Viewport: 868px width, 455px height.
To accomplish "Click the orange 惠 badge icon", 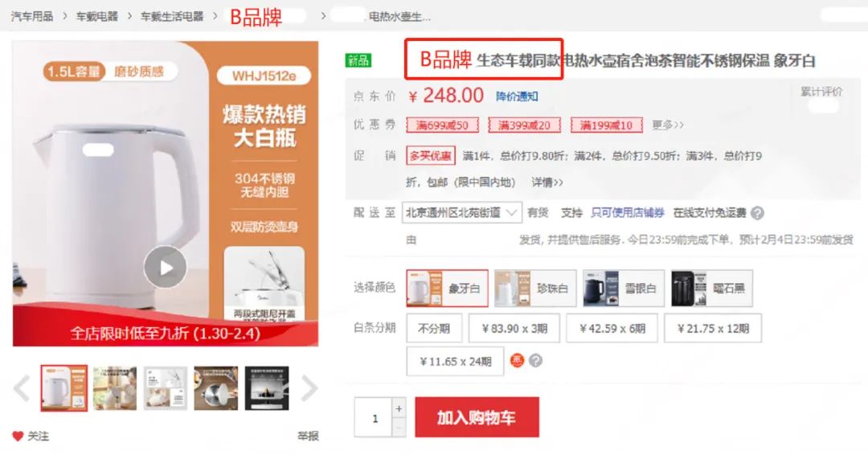I will 517,361.
